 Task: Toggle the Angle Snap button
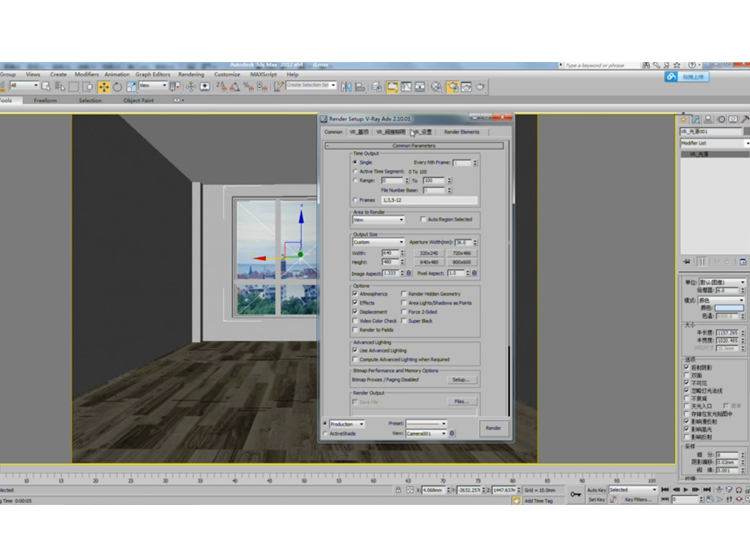235,87
